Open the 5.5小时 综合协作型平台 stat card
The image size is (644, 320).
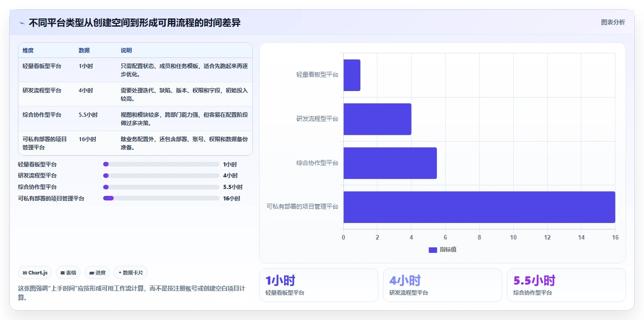pos(566,285)
